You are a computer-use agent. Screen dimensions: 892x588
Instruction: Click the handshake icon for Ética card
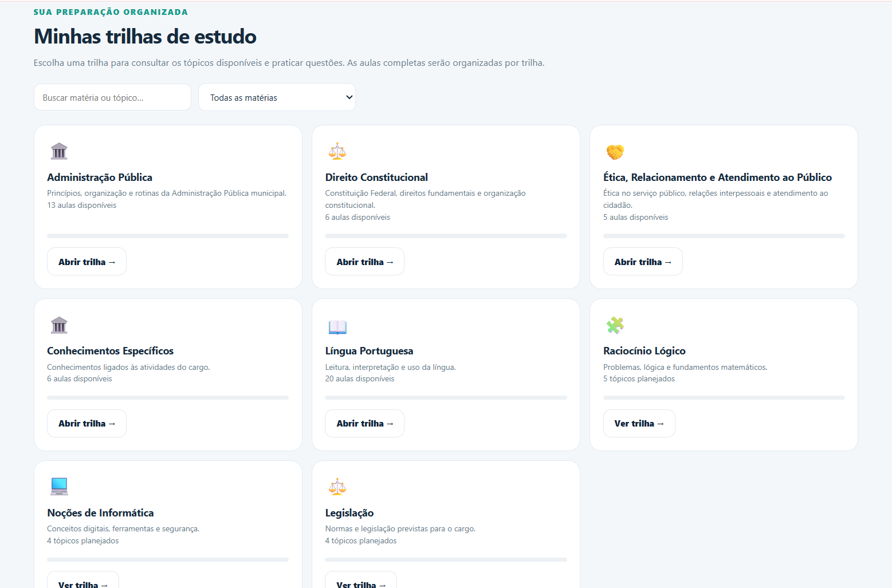point(615,152)
